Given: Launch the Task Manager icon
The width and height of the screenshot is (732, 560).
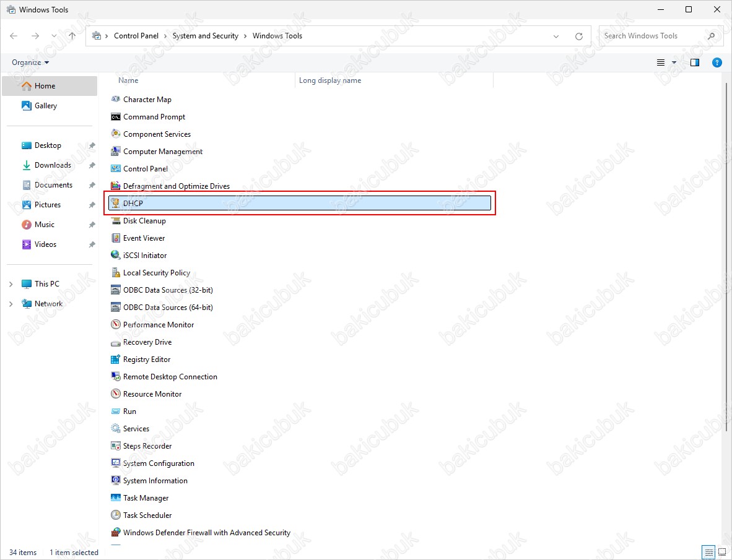Looking at the screenshot, I should point(115,498).
